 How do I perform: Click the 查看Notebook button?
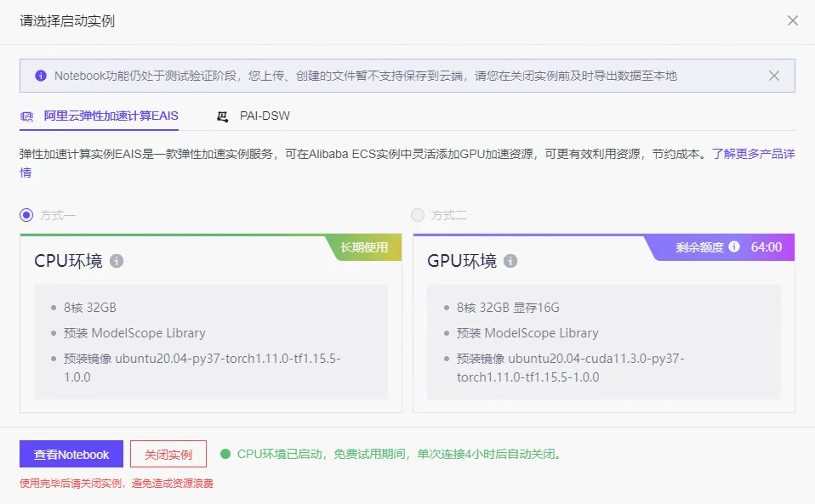71,454
